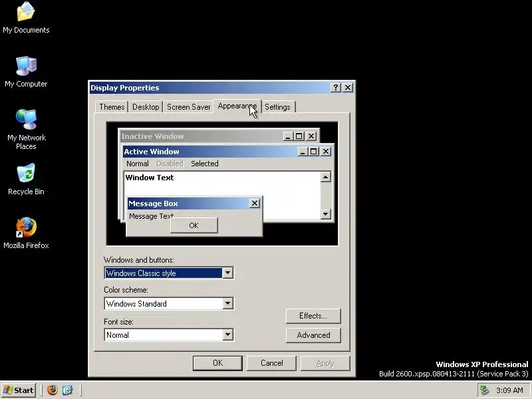
Task: Open the My Documents desktop icon
Action: pyautogui.click(x=26, y=18)
